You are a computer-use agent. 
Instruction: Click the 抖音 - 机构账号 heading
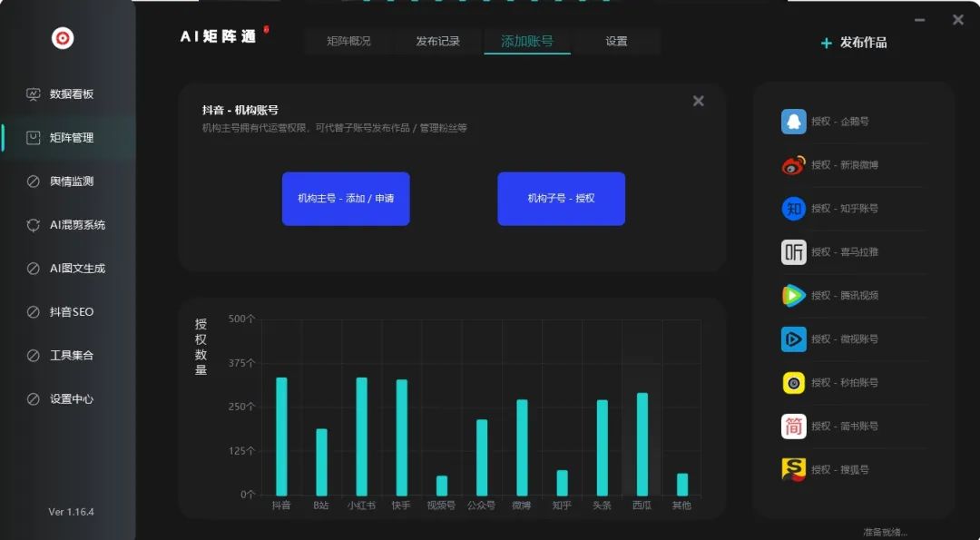tap(240, 111)
